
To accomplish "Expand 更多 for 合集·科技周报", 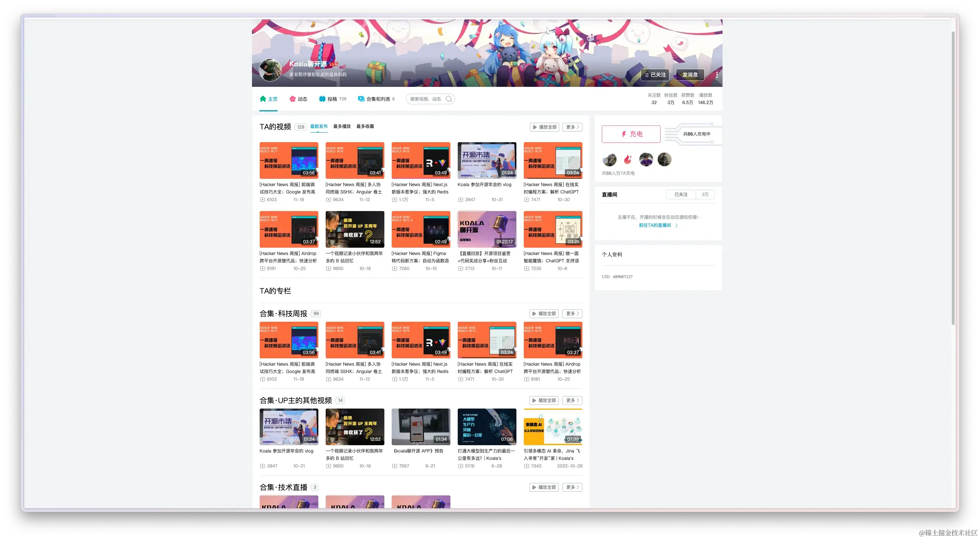I will [572, 314].
